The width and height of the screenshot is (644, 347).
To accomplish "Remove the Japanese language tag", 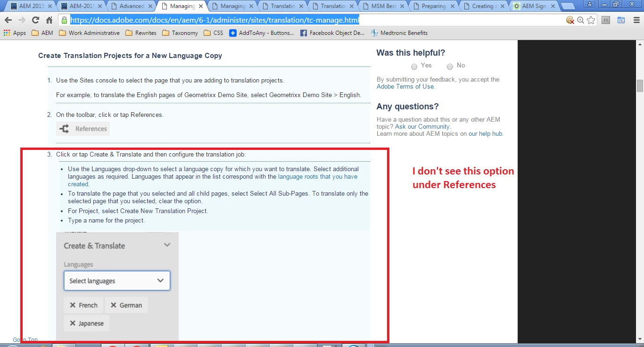I will click(73, 323).
